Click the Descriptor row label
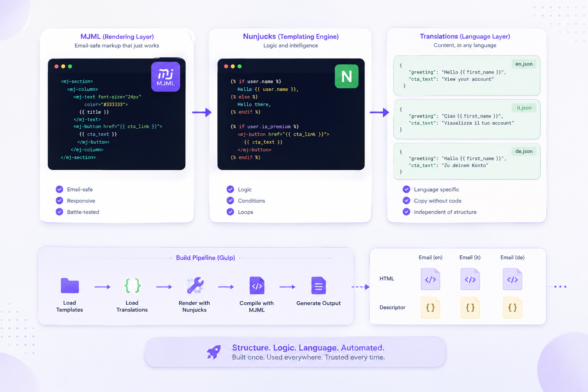 click(392, 307)
